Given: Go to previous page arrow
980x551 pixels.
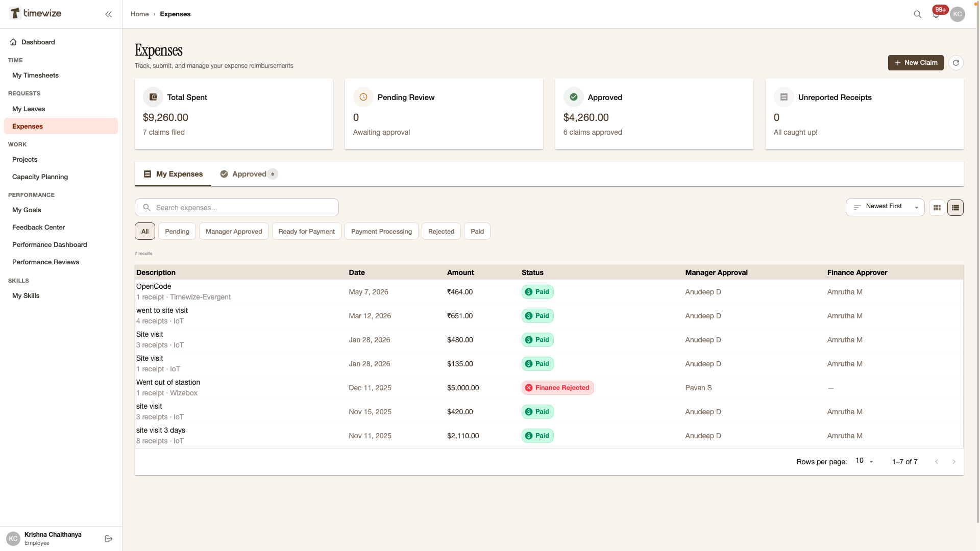Looking at the screenshot, I should 937,462.
